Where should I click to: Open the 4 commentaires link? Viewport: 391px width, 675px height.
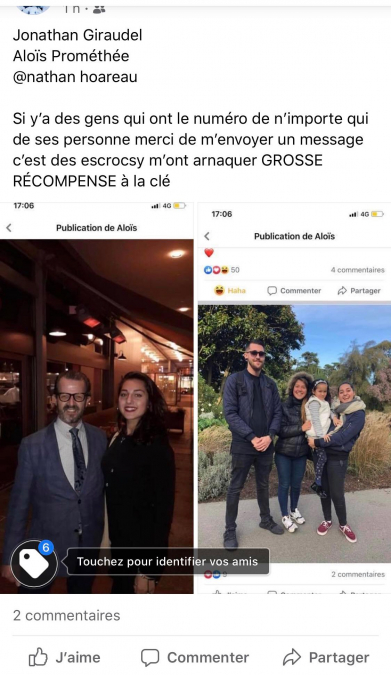point(357,270)
